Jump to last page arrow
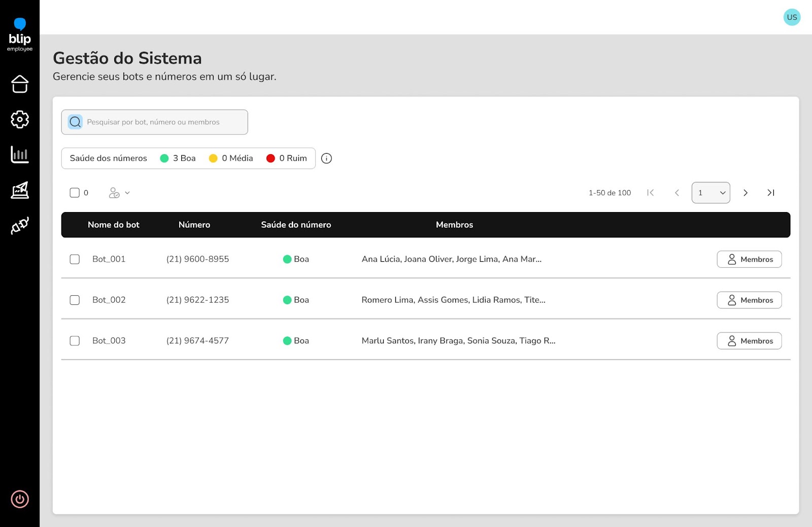This screenshot has width=812, height=527. tap(771, 193)
